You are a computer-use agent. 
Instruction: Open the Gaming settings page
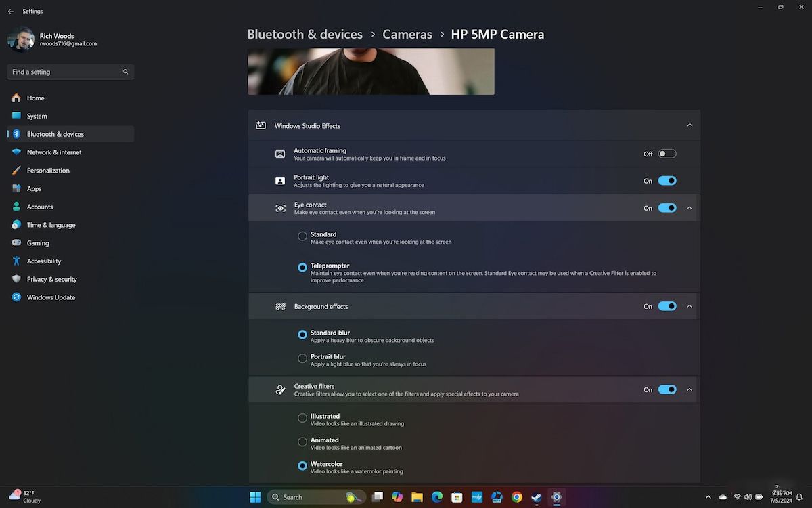70,243
